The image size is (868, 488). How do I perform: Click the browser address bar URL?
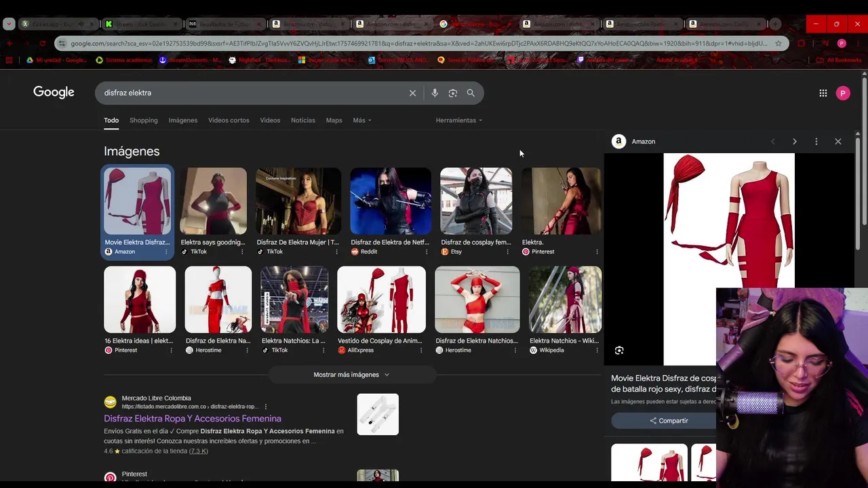coord(418,43)
